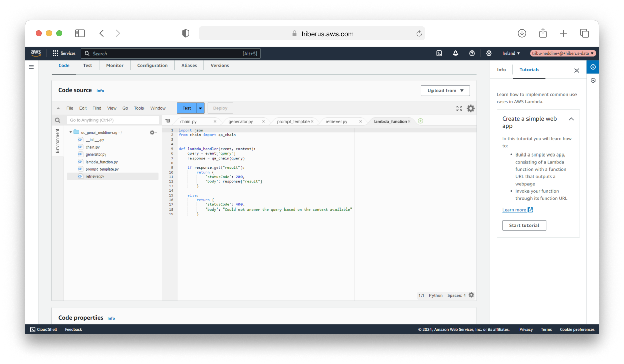The height and width of the screenshot is (364, 624).
Task: Collapse the Create a simple web app tutorial
Action: (x=571, y=119)
